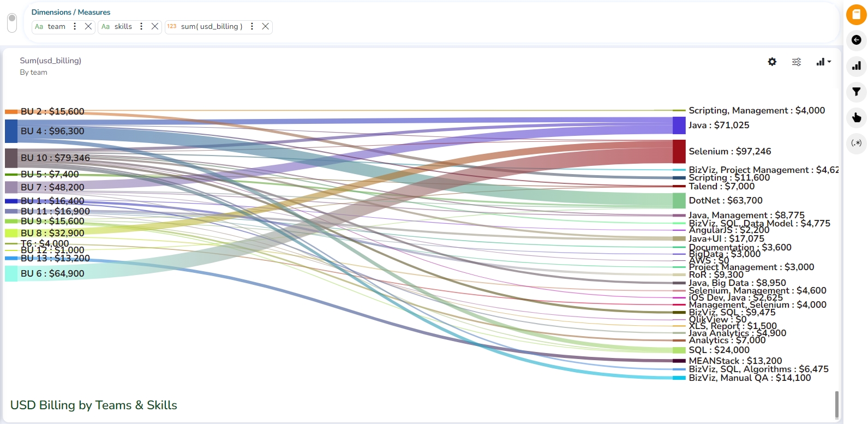The height and width of the screenshot is (424, 868).
Task: Click the 123 numeric icon on sum chip
Action: click(x=172, y=26)
